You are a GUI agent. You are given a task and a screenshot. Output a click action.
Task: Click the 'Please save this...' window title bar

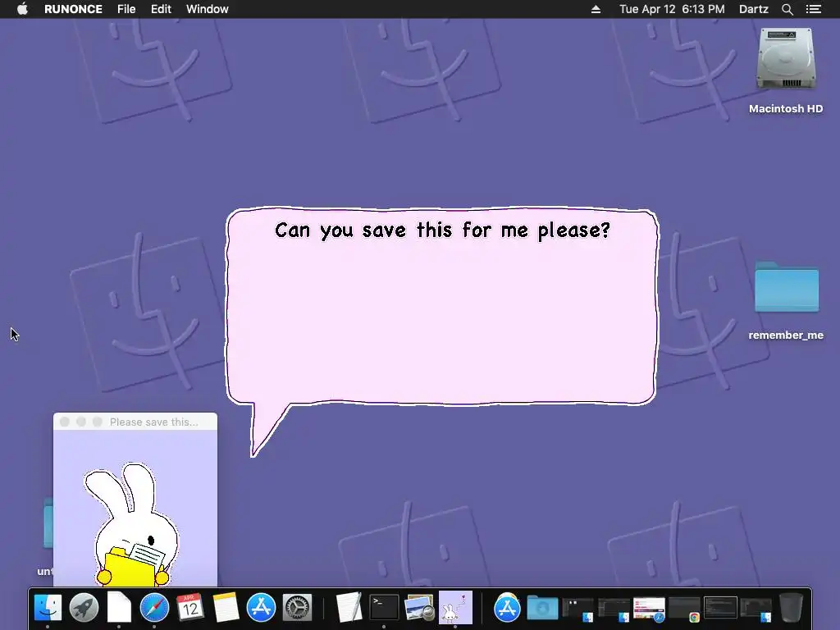(135, 422)
